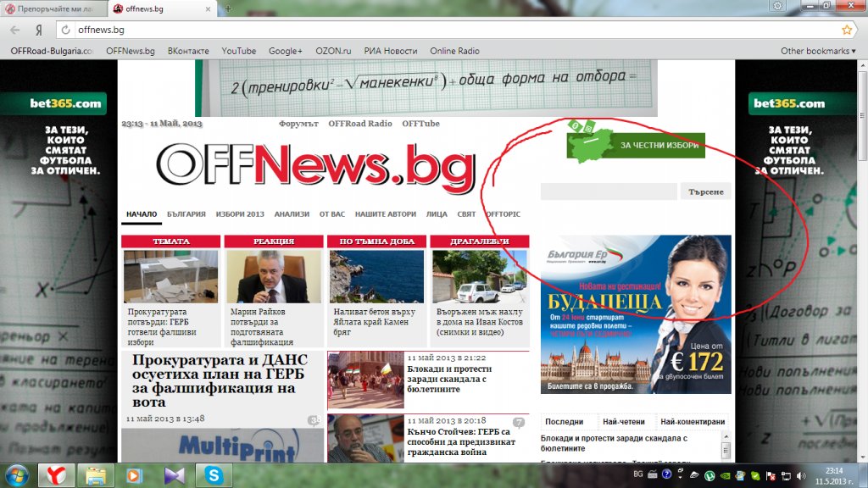Click the site search text field

609,191
